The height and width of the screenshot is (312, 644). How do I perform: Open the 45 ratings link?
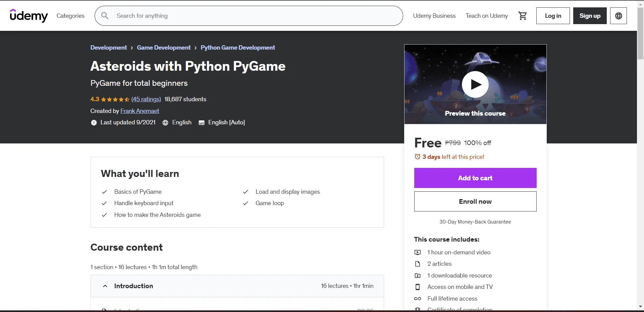pyautogui.click(x=146, y=99)
